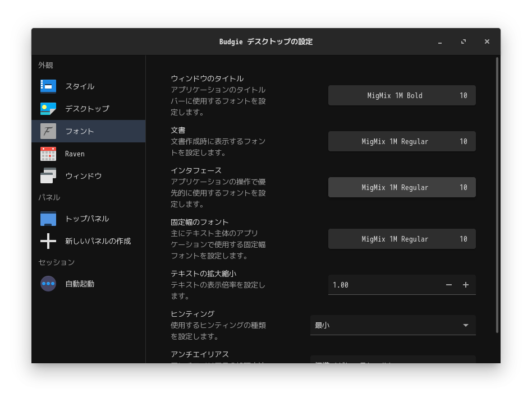Switch to ウィンドウ settings
Viewport: 532px width, 398px height.
[89, 176]
